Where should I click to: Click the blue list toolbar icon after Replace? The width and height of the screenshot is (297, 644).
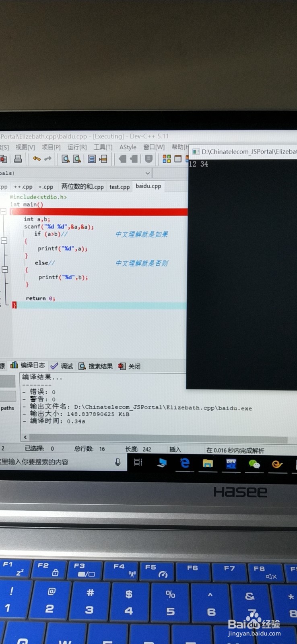point(92,159)
